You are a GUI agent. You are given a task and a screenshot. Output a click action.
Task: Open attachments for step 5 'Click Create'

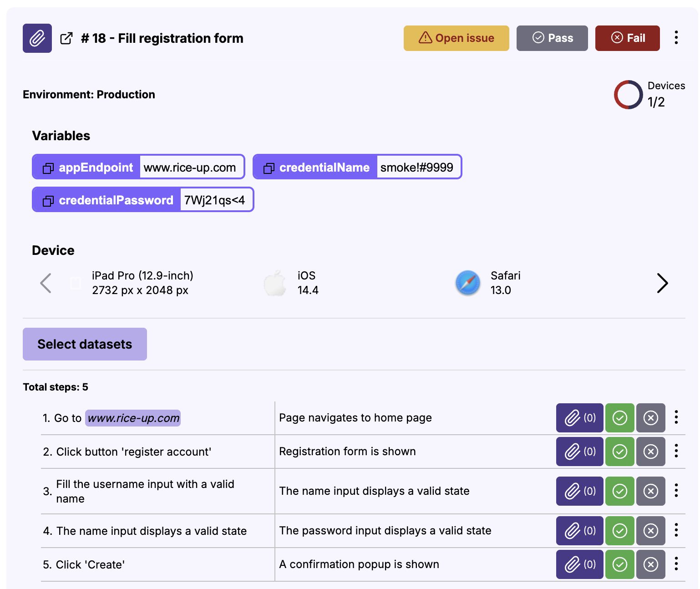tap(579, 564)
